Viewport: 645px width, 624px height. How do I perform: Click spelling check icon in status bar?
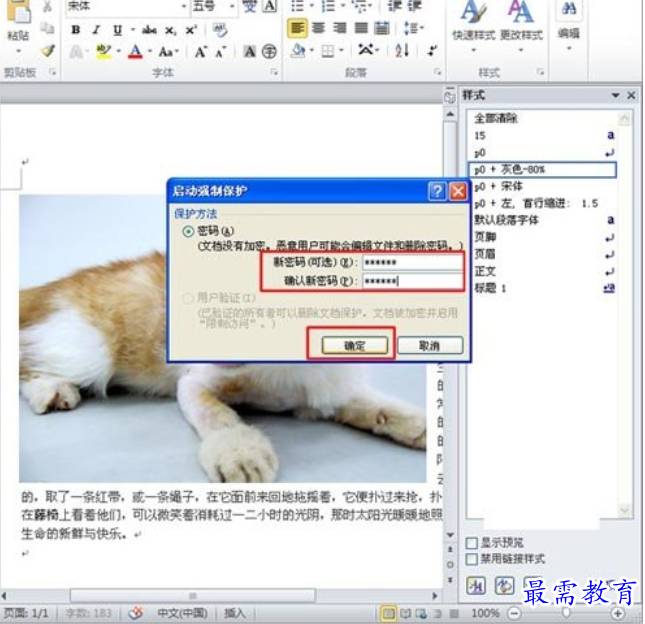(x=136, y=613)
